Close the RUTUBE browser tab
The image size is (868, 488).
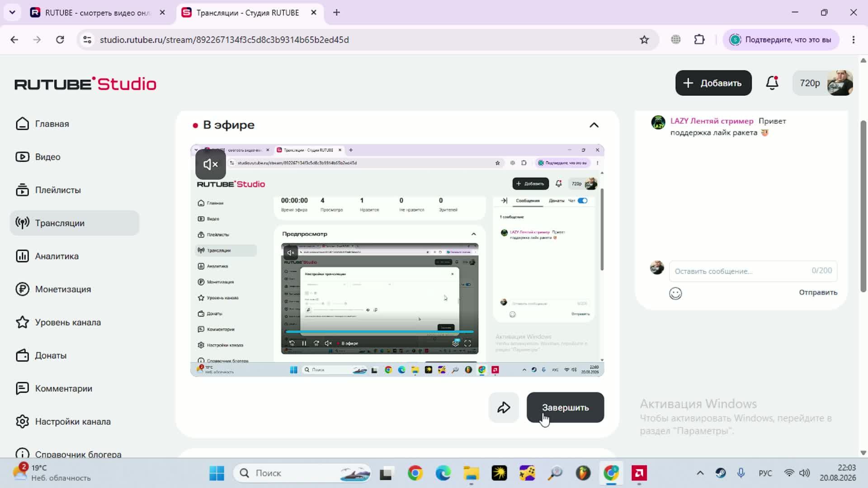click(162, 13)
